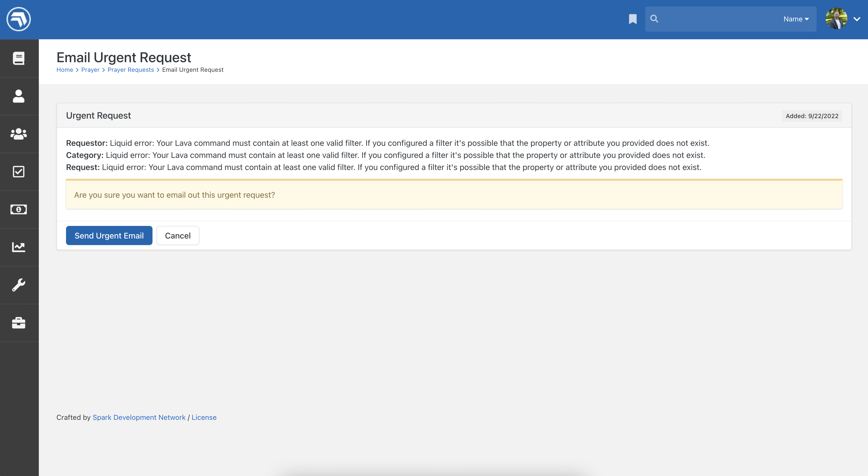Open the checkbox task sidebar icon

tap(19, 172)
